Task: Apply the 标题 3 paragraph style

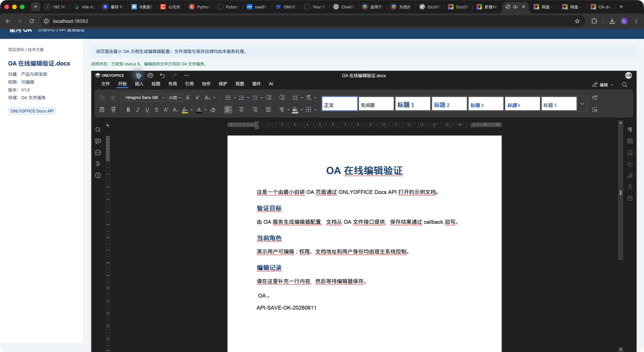Action: click(486, 104)
